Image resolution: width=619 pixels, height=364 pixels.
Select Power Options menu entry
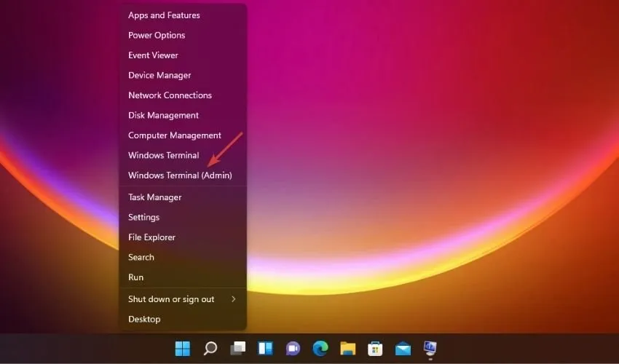click(x=157, y=35)
